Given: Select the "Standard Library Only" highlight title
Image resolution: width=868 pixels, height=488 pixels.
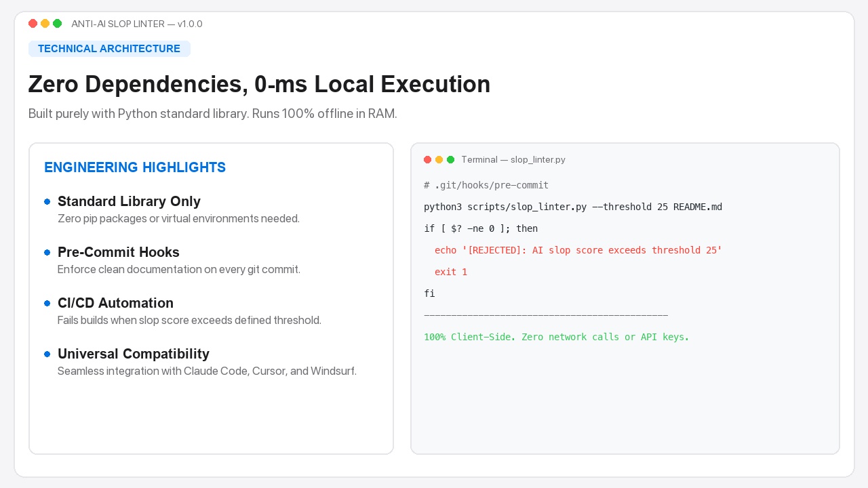Looking at the screenshot, I should (129, 201).
